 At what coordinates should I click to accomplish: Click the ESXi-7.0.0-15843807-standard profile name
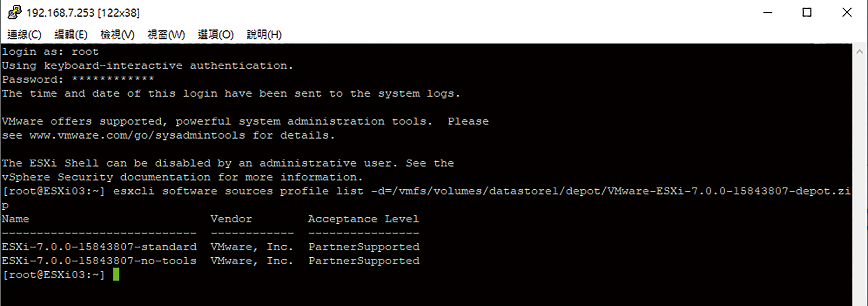coord(99,247)
